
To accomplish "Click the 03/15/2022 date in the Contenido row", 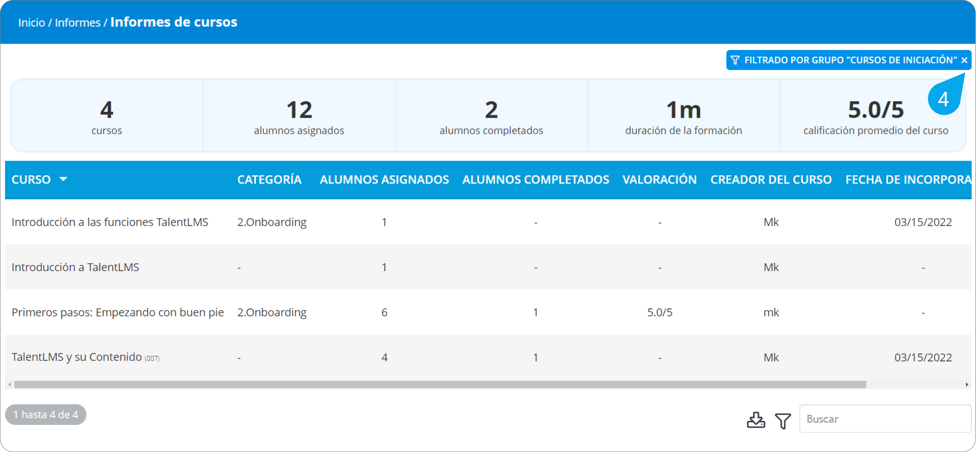I will (x=923, y=358).
